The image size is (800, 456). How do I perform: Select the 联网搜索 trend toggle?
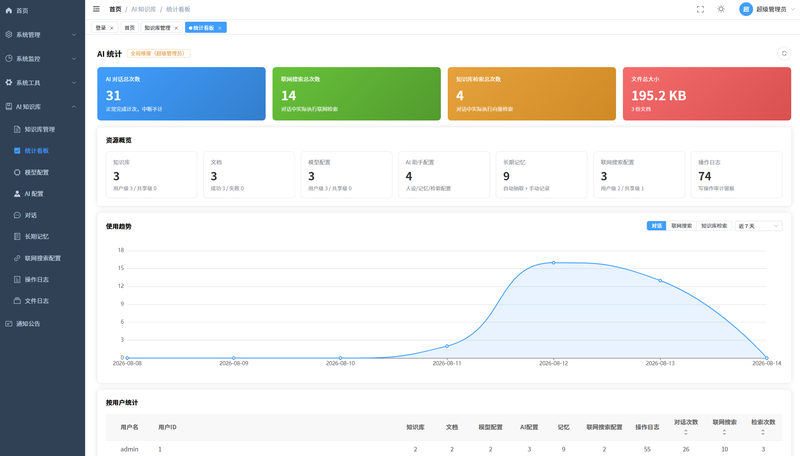pos(681,225)
